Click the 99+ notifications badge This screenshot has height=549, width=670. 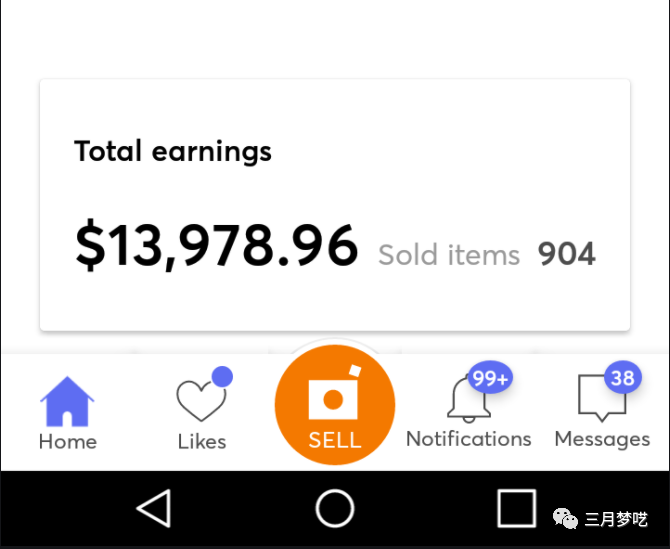point(490,379)
